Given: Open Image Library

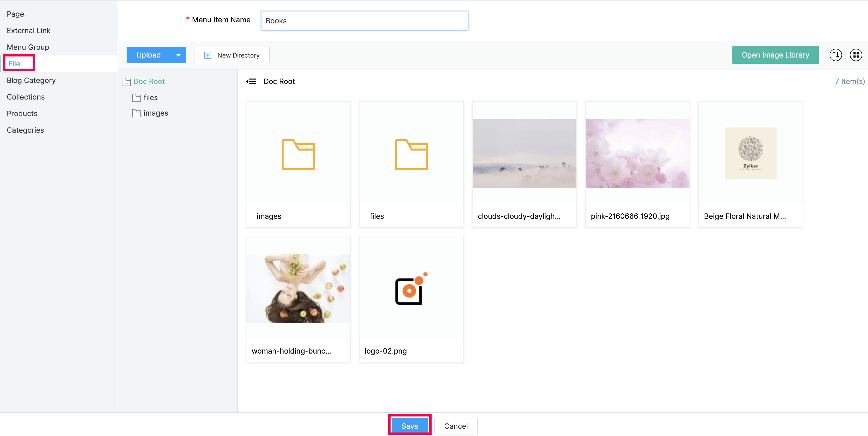Looking at the screenshot, I should [775, 55].
